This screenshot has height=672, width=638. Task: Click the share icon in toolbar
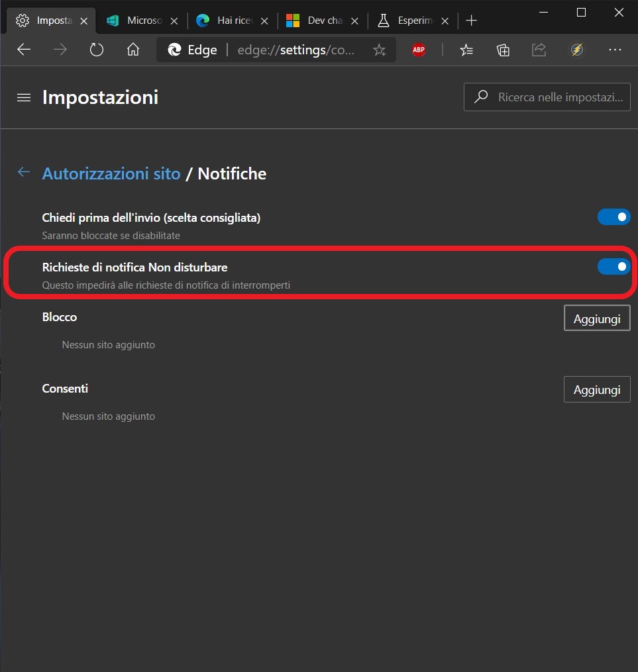point(539,50)
